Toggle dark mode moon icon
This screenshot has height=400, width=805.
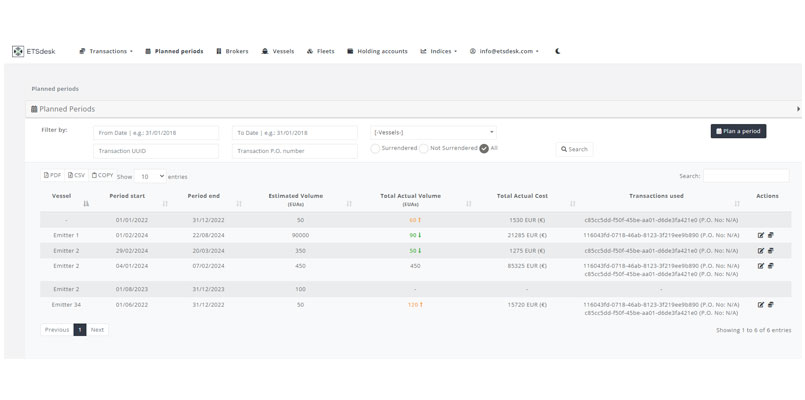point(557,51)
